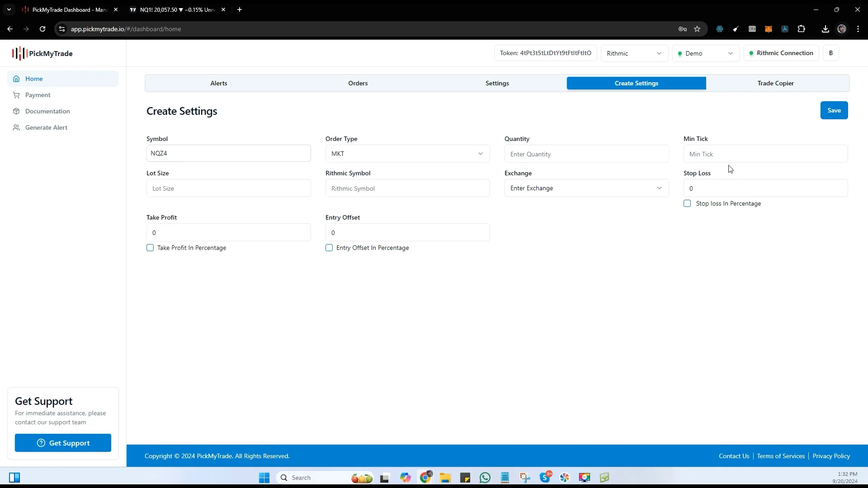Switch to the Alerts tab

[218, 83]
